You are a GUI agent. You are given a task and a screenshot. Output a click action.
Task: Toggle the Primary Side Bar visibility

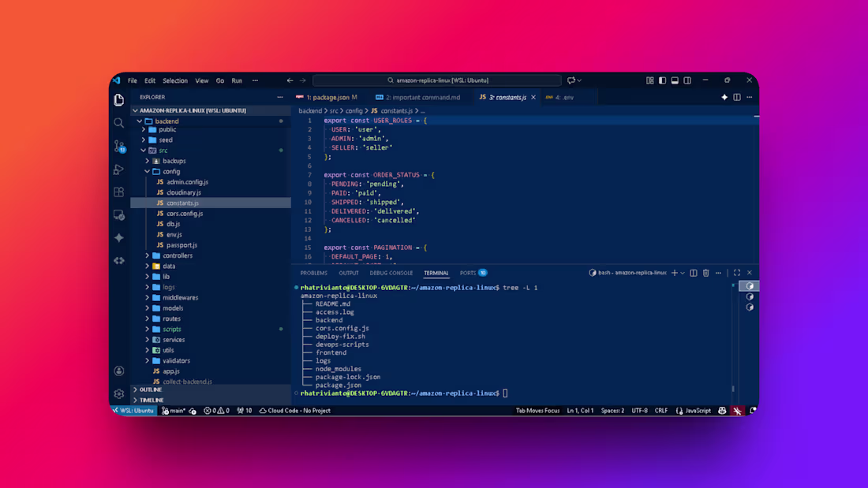coord(662,80)
